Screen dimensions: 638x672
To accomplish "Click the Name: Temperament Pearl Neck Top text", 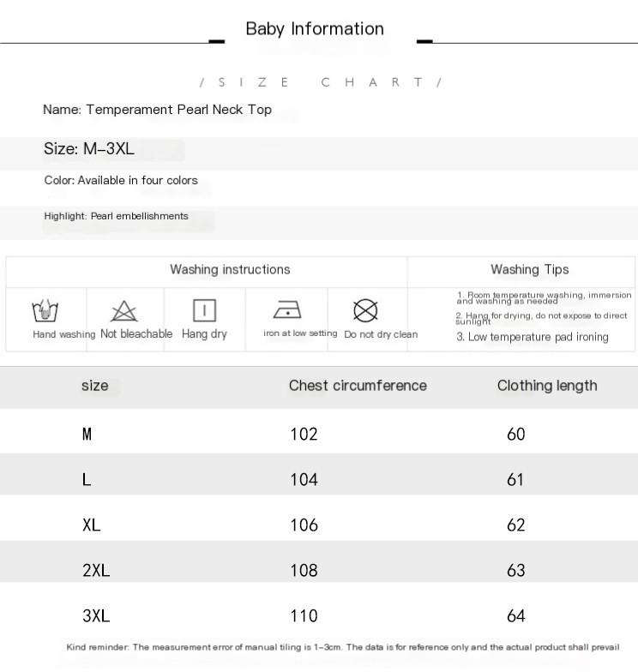I will coord(158,110).
